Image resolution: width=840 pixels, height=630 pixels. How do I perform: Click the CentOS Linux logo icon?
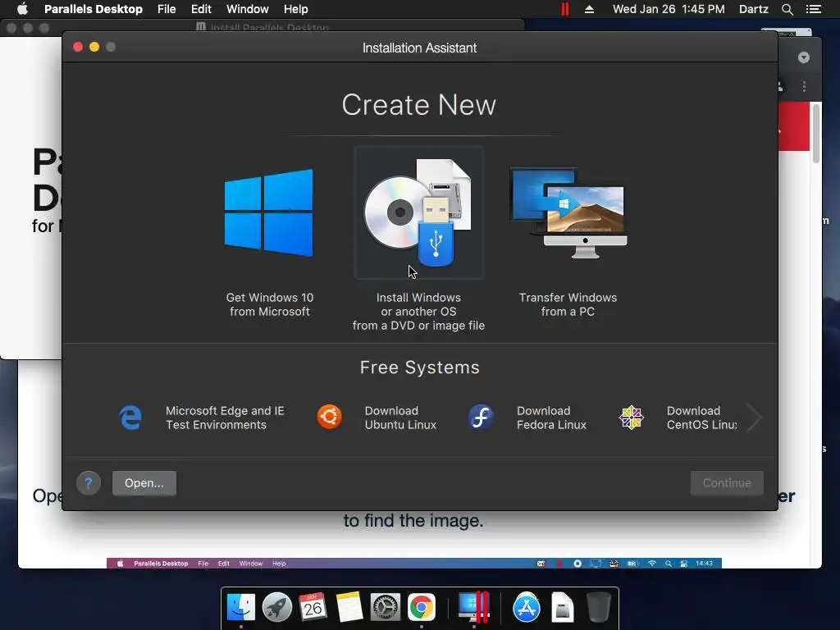(631, 418)
